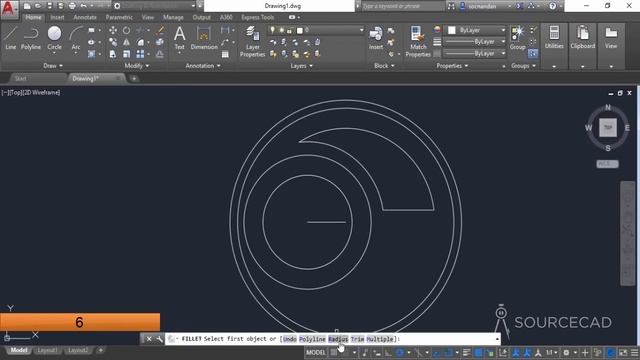Viewport: 640px width, 360px height.
Task: Select the Polyline tool
Action: tap(31, 38)
